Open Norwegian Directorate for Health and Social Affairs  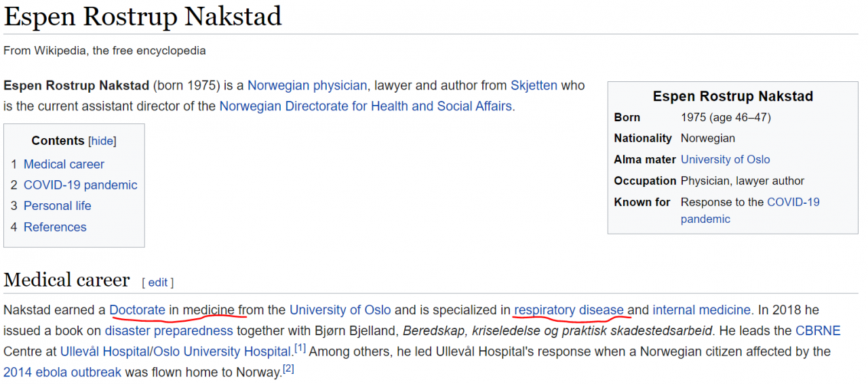tap(366, 106)
